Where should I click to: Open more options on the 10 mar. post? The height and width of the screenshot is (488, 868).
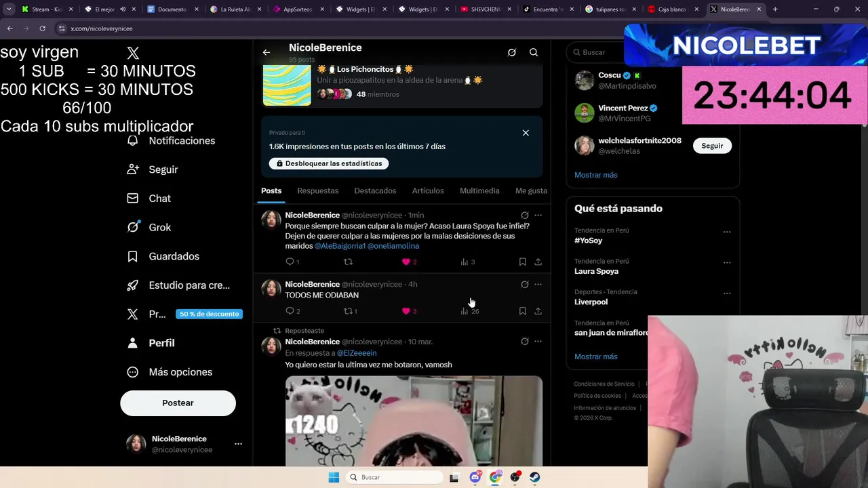[x=538, y=342]
